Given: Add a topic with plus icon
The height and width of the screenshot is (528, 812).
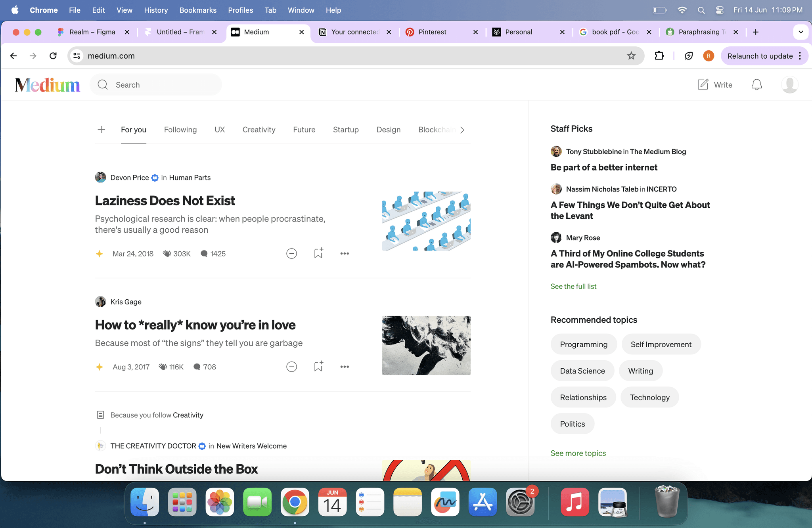Looking at the screenshot, I should click(x=101, y=130).
